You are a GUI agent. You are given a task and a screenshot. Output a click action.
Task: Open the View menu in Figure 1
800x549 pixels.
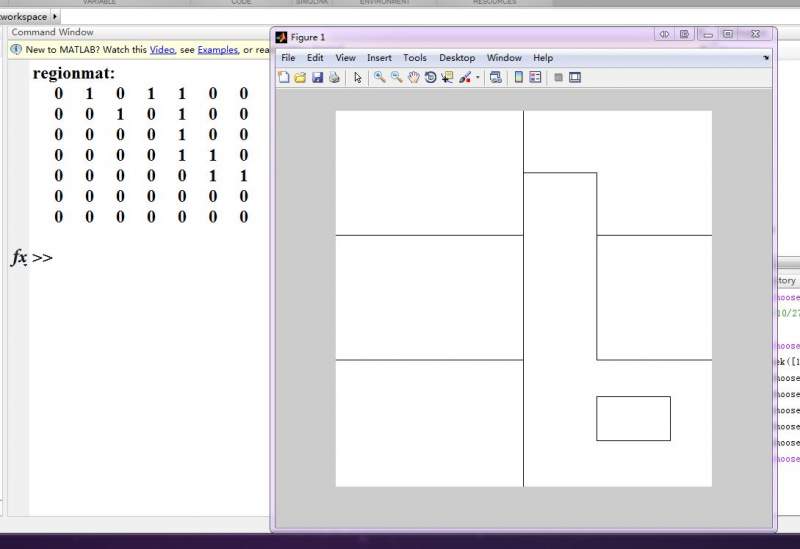click(x=345, y=58)
